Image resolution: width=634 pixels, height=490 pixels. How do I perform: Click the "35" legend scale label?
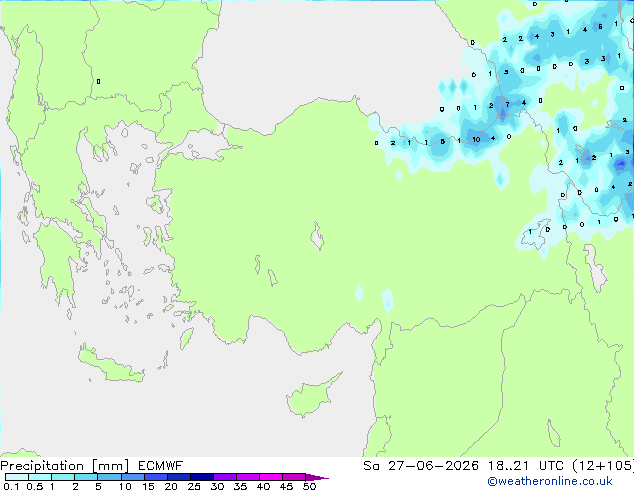(240, 486)
